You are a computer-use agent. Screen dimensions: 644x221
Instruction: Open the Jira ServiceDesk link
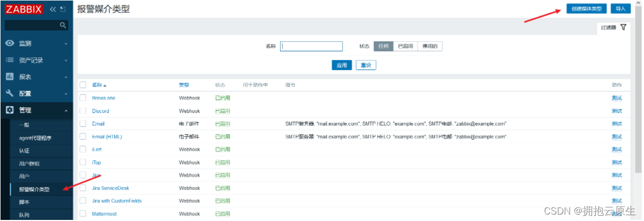(110, 188)
